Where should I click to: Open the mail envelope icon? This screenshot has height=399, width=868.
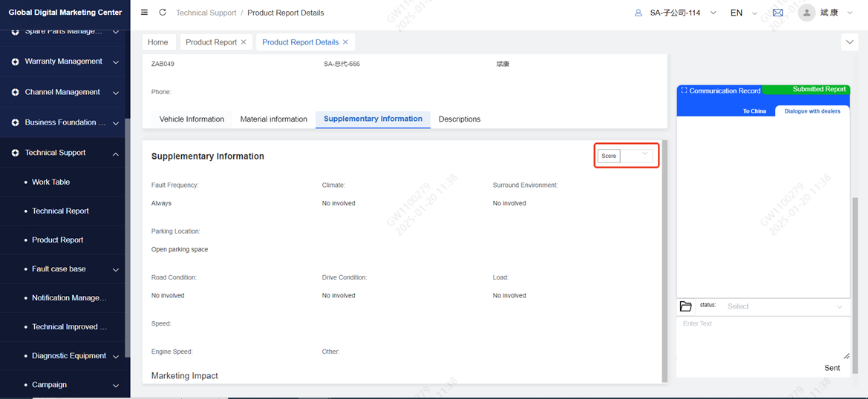777,13
